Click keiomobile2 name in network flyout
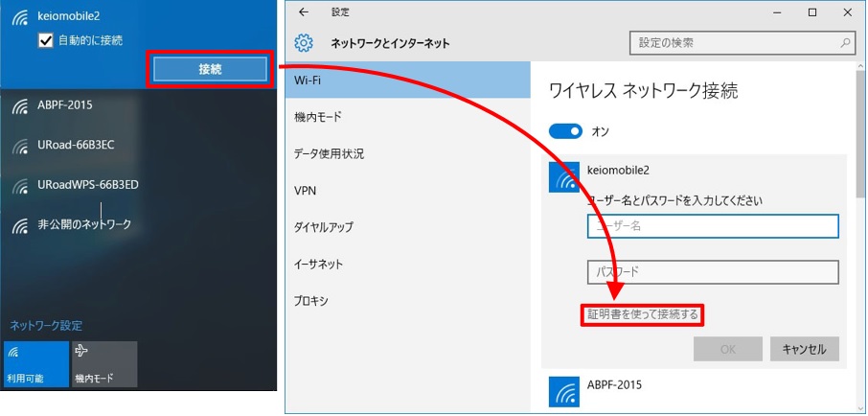 pyautogui.click(x=69, y=16)
